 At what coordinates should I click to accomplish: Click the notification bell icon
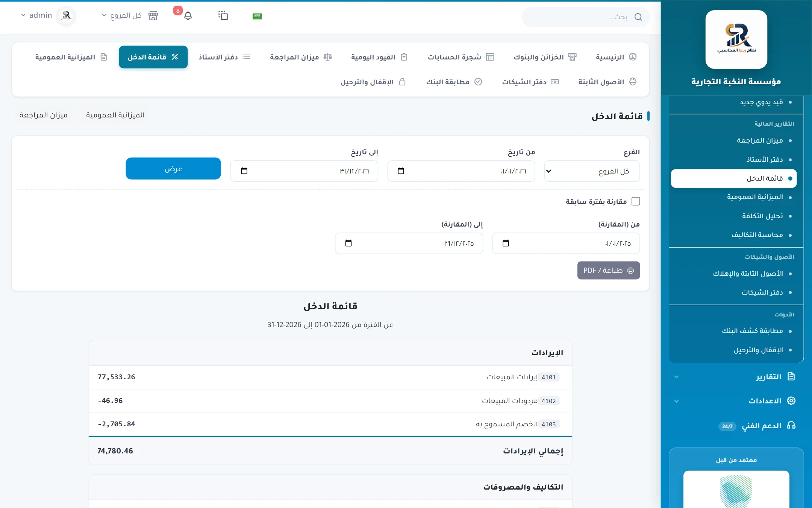pyautogui.click(x=188, y=16)
